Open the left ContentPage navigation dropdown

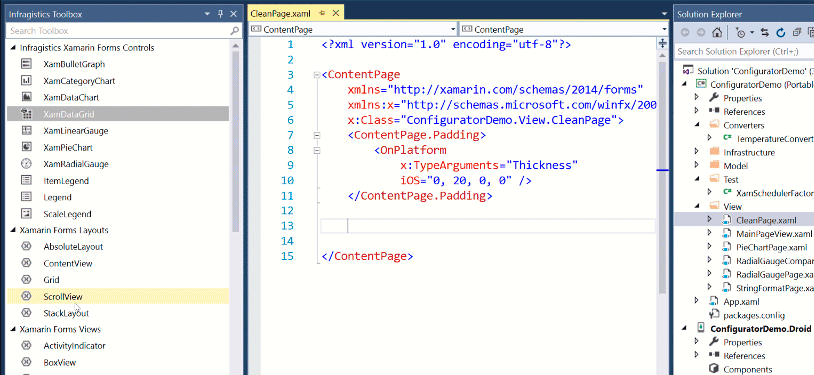point(453,30)
